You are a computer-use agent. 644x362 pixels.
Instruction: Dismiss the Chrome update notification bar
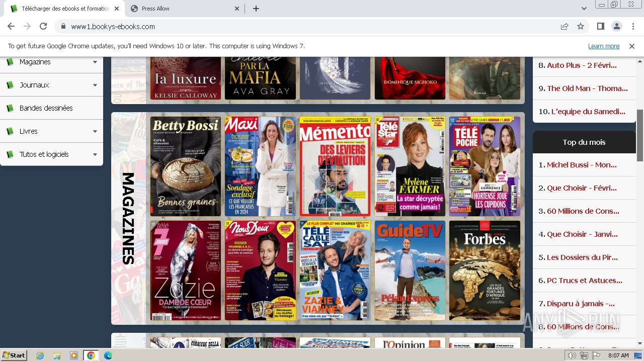632,46
